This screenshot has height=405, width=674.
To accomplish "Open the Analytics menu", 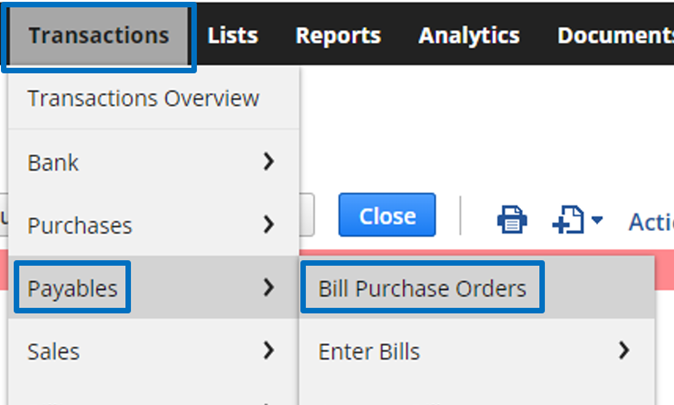I will pyautogui.click(x=469, y=35).
